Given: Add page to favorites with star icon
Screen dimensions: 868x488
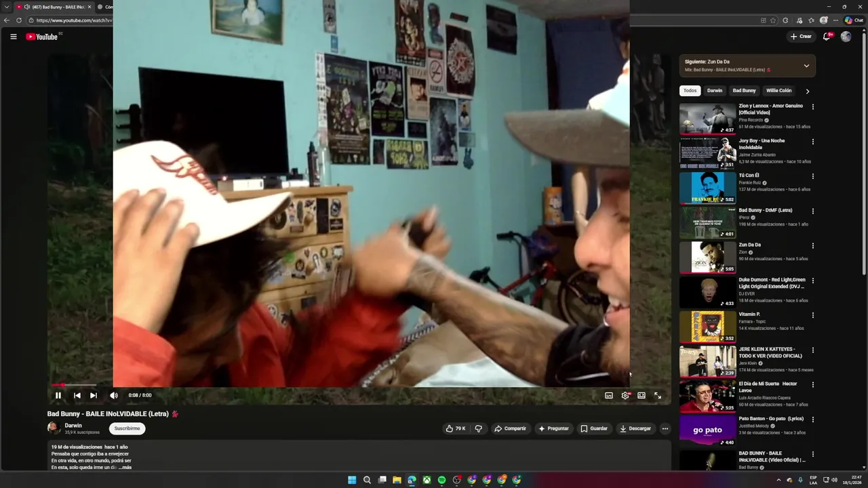Looking at the screenshot, I should [773, 20].
